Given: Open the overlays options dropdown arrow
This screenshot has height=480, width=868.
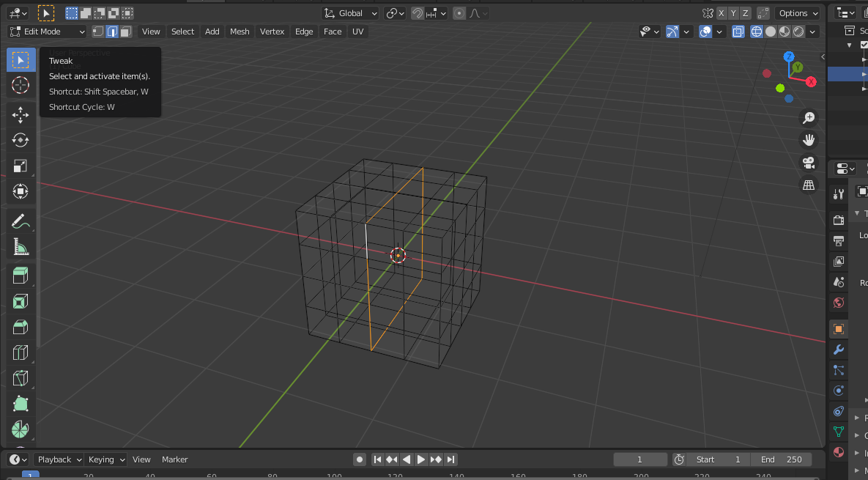Looking at the screenshot, I should (x=719, y=32).
